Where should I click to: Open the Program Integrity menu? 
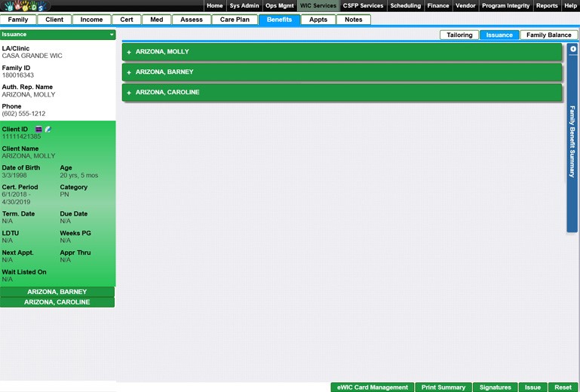505,6
